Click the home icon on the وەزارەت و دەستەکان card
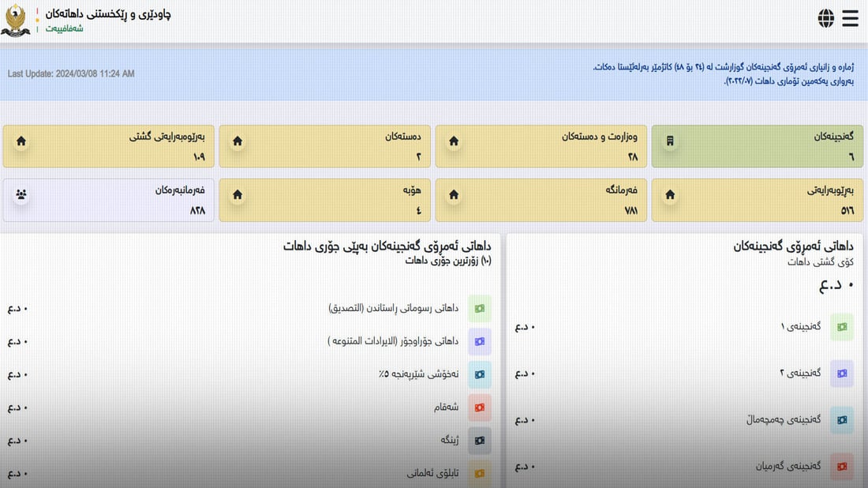Viewport: 868px width, 488px height. coord(453,141)
